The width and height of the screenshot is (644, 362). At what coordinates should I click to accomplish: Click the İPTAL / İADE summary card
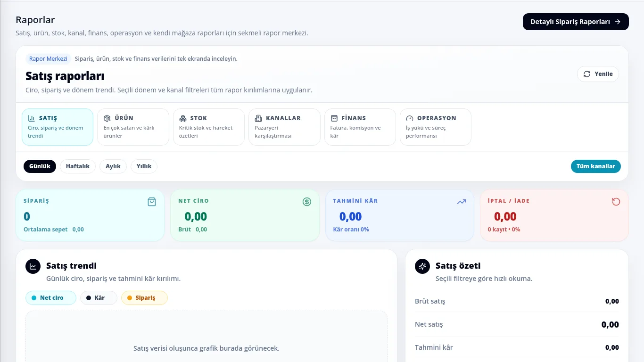[554, 215]
